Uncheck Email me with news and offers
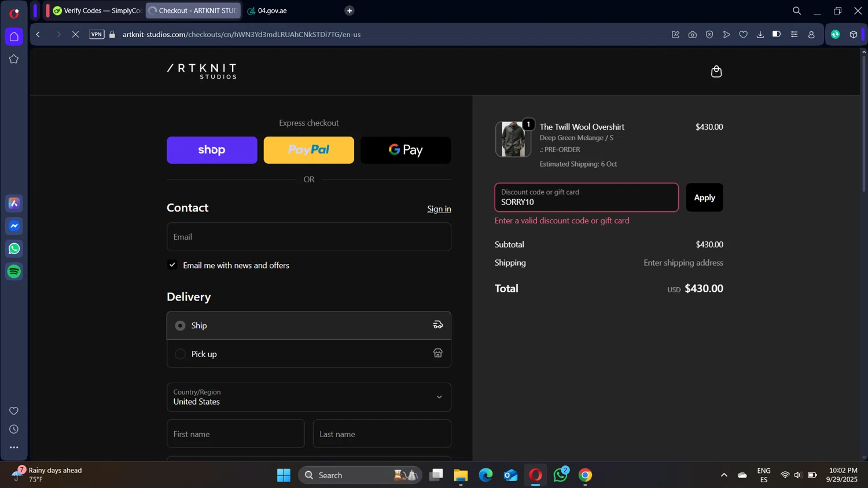The height and width of the screenshot is (488, 868). coord(172,265)
